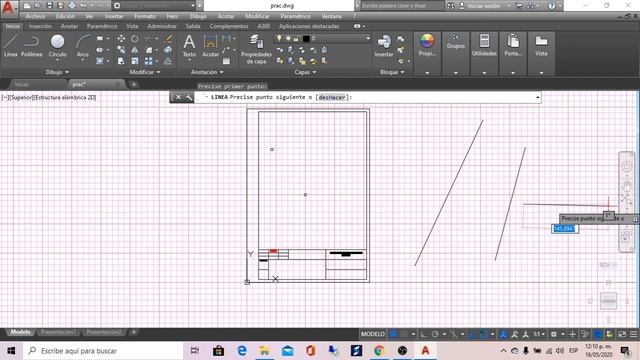Close the command line with X button
Screen dimensions: 640x360
178,97
